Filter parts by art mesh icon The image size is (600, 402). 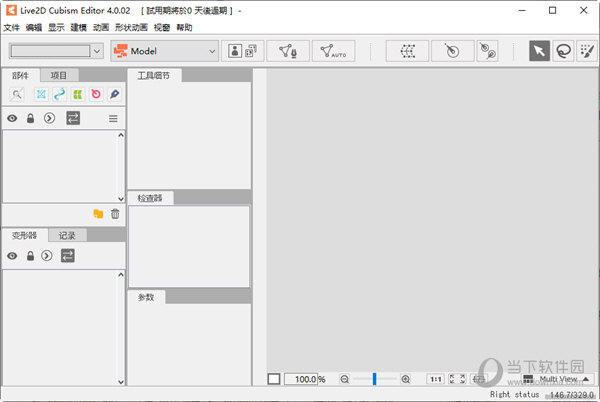click(41, 94)
